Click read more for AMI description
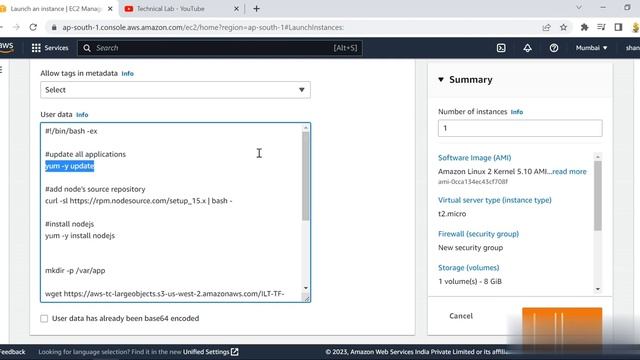640x360 pixels. 569,171
